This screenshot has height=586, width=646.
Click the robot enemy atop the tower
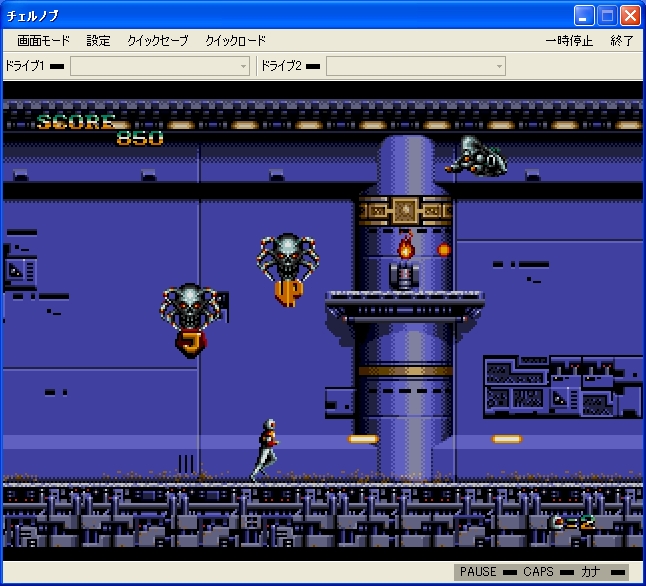[x=478, y=155]
